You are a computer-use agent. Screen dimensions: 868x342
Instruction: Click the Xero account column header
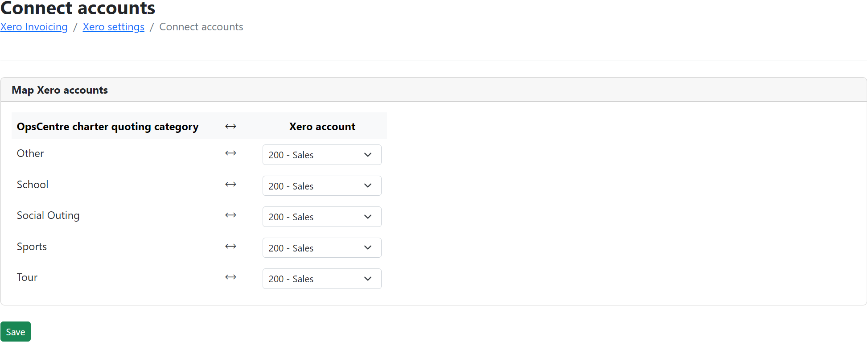click(x=322, y=126)
